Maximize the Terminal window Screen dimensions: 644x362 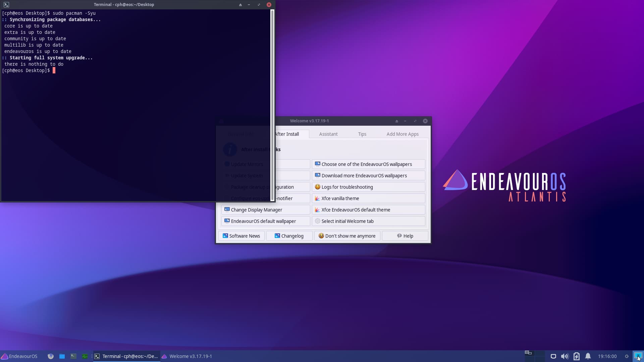[x=259, y=5]
